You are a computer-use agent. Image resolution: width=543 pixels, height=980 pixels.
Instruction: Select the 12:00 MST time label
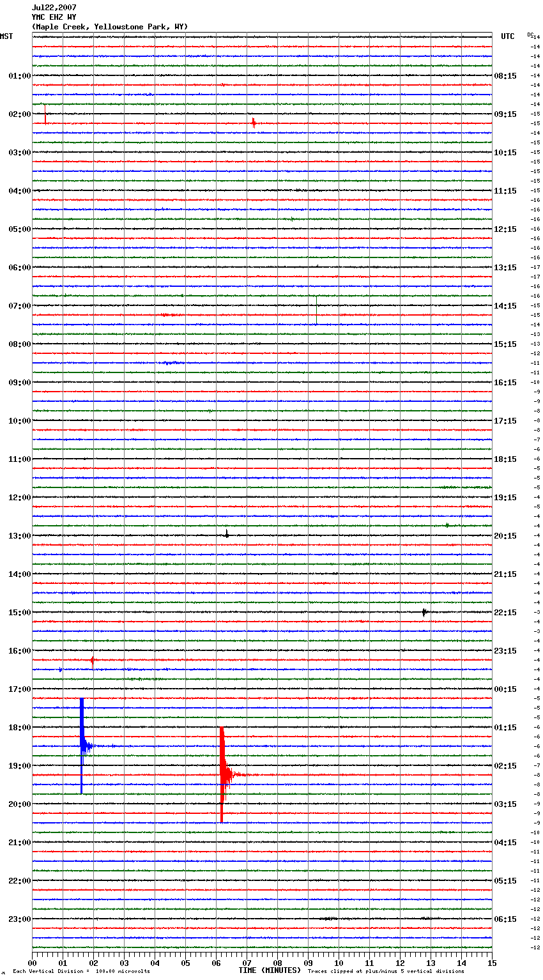[19, 498]
